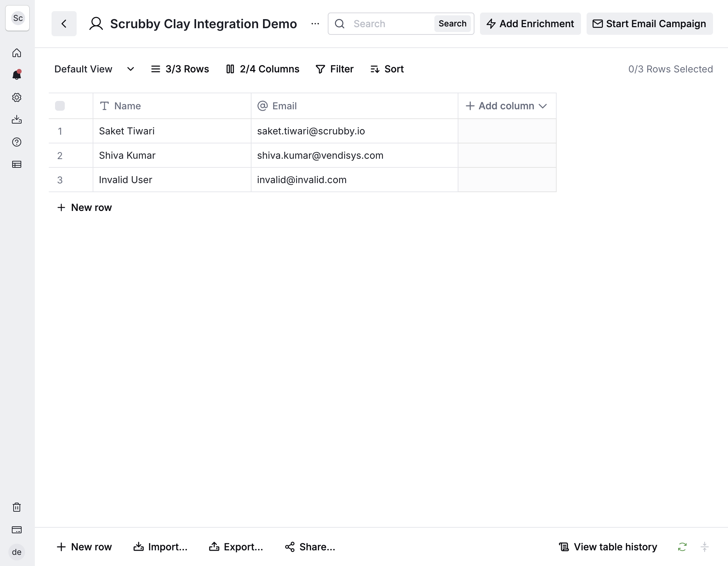This screenshot has height=566, width=728.
Task: Click the collapse icon next to refresh
Action: [x=705, y=547]
